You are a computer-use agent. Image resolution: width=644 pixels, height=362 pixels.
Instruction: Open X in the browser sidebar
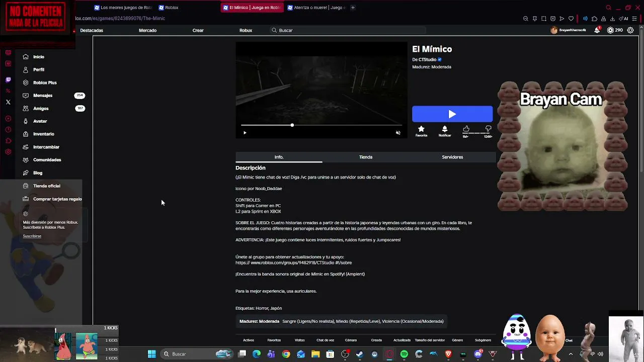[x=8, y=102]
